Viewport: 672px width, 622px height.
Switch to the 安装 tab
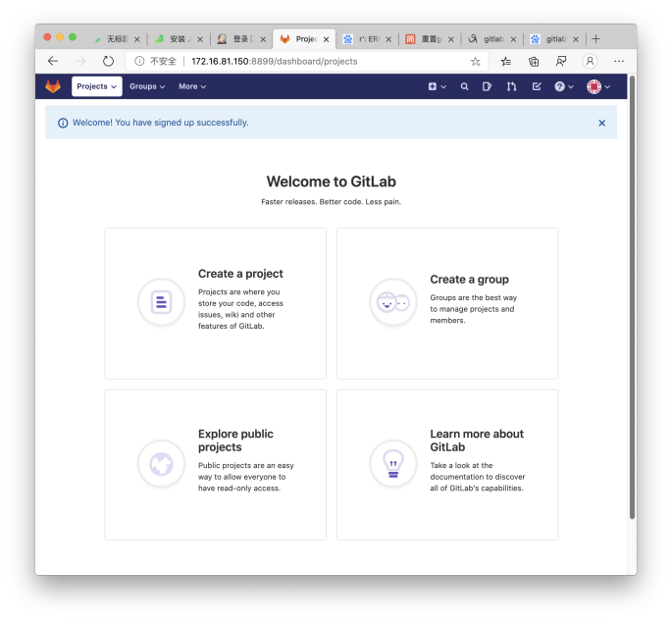(x=179, y=39)
